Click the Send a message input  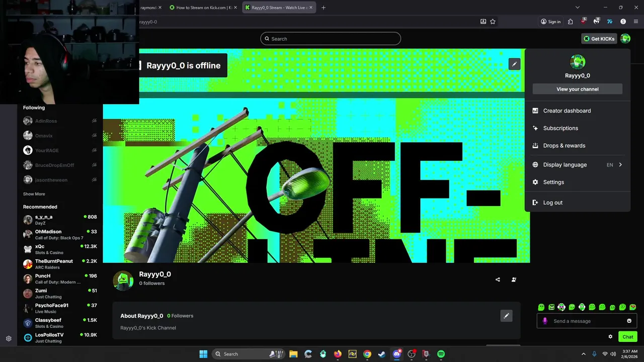click(x=587, y=321)
